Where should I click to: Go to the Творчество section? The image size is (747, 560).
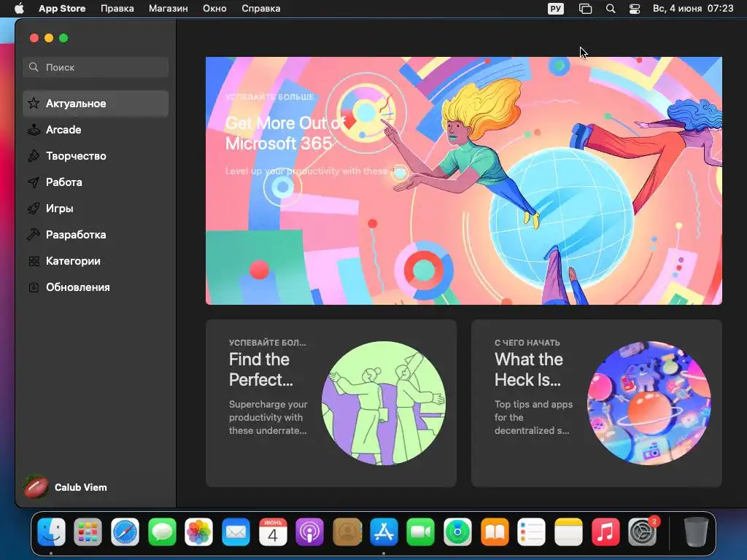click(x=96, y=156)
